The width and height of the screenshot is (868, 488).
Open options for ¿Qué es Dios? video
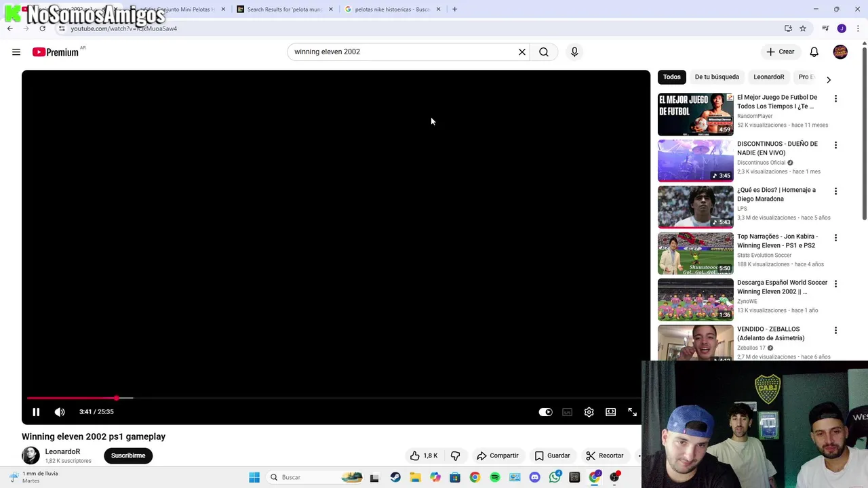[835, 191]
